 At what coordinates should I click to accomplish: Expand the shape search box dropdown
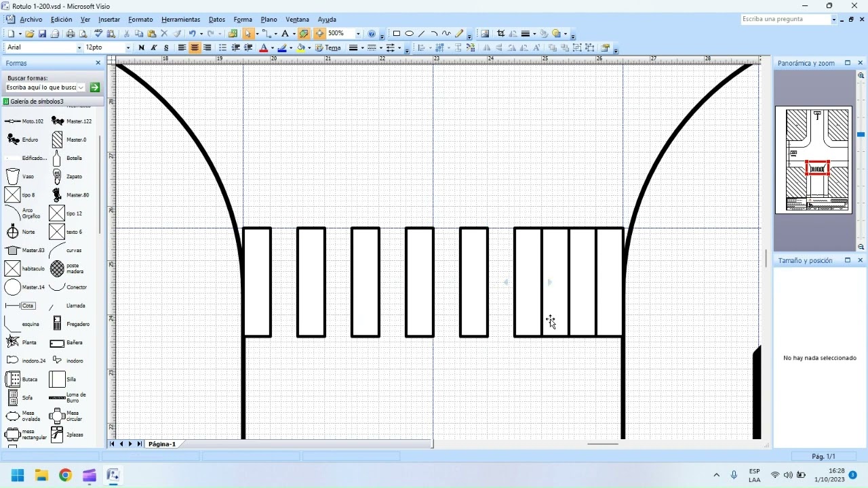(81, 87)
